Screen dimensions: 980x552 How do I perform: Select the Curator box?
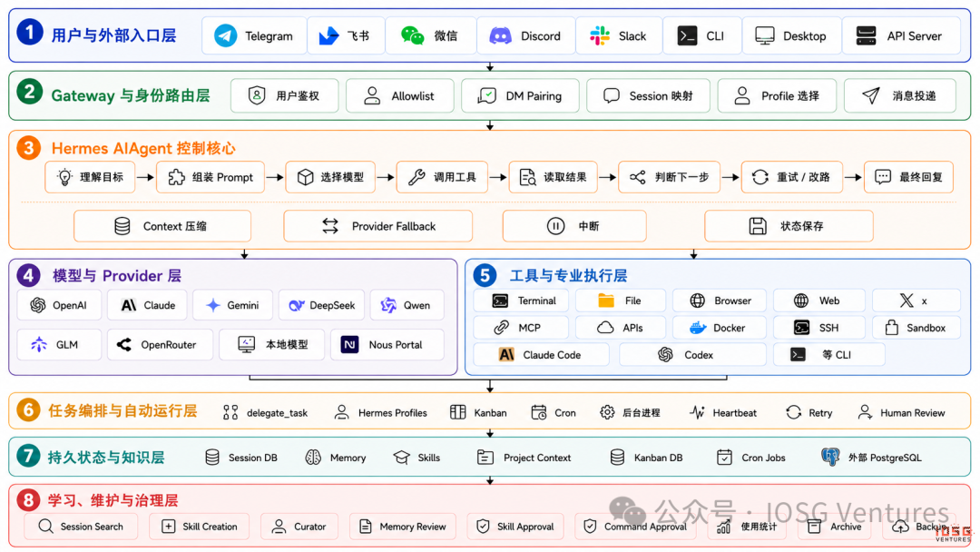coord(299,527)
